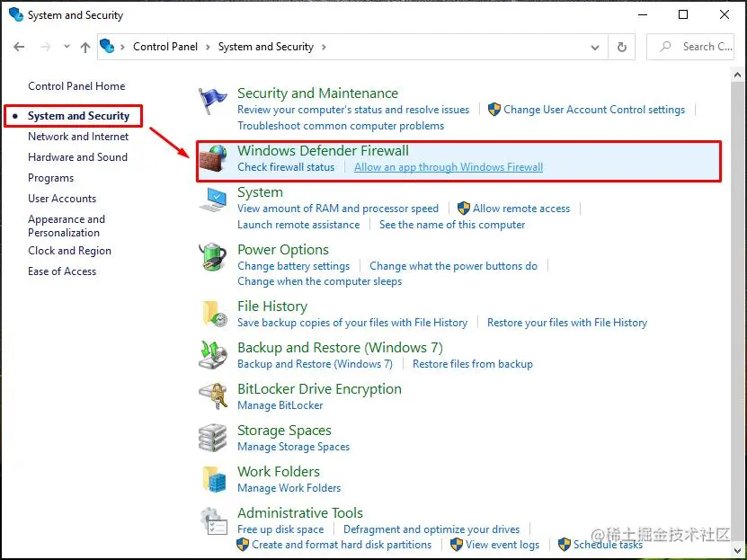Click Launch remote assistance
747x560 pixels.
tap(298, 225)
